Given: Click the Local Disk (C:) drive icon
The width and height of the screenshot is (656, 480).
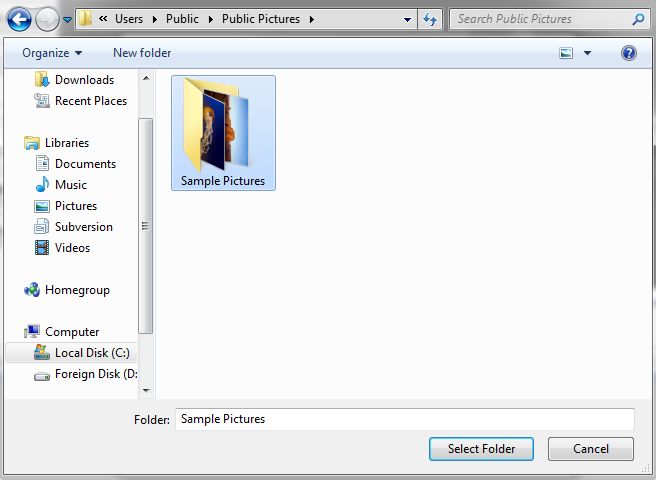Looking at the screenshot, I should click(x=42, y=352).
